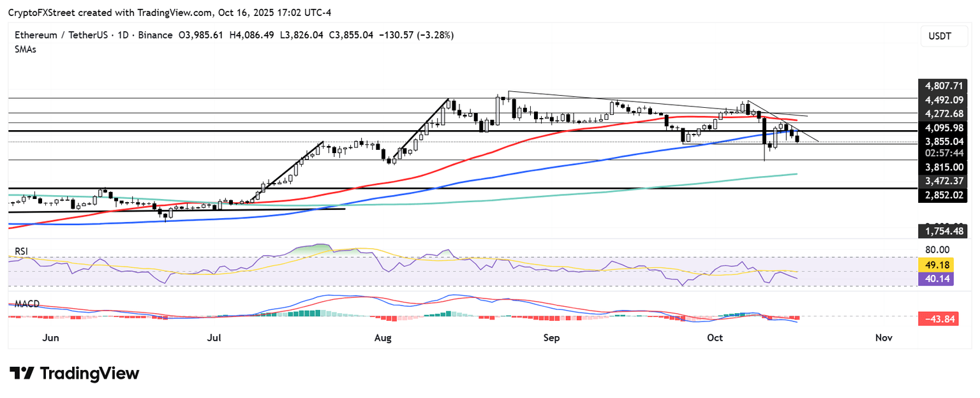Click the red MACD value -43.84 tag
Image resolution: width=980 pixels, height=398 pixels.
coord(938,319)
